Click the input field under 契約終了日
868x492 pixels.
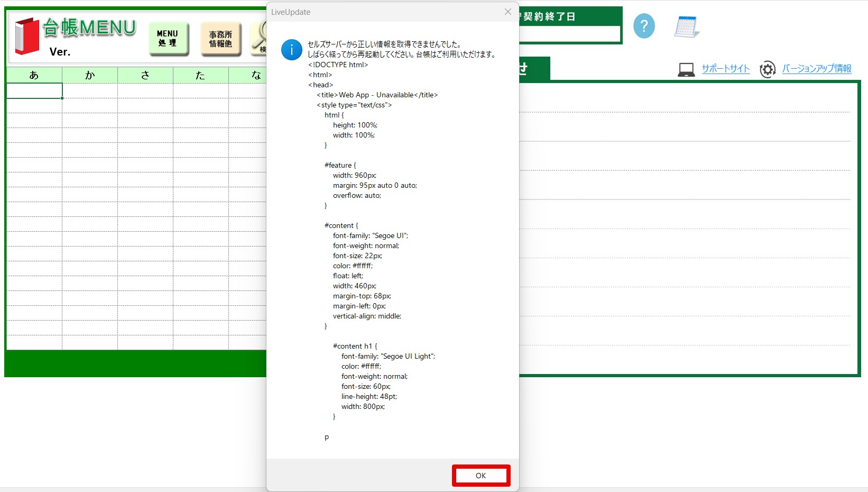[569, 34]
